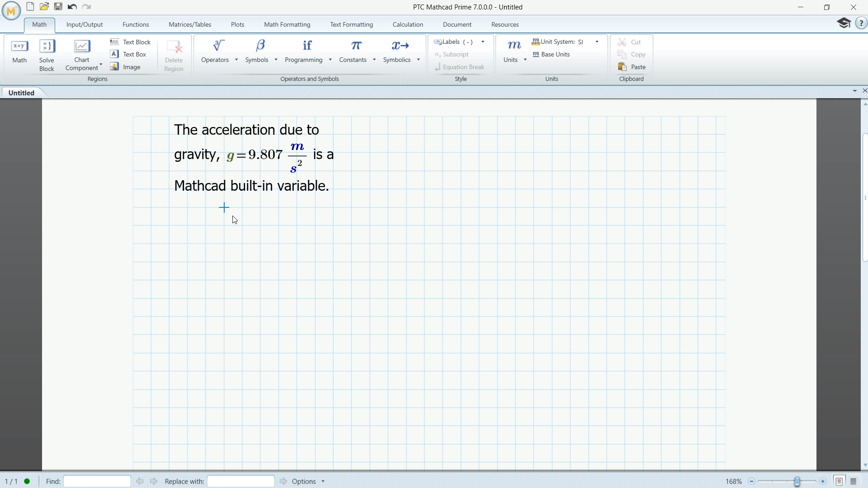
Task: Open the Help question mark icon
Action: coord(861,23)
